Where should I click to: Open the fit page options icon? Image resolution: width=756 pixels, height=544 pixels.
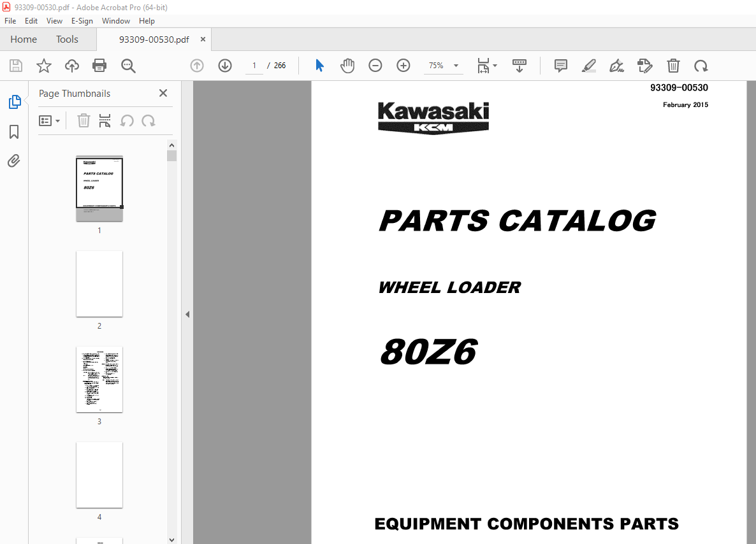tap(483, 66)
